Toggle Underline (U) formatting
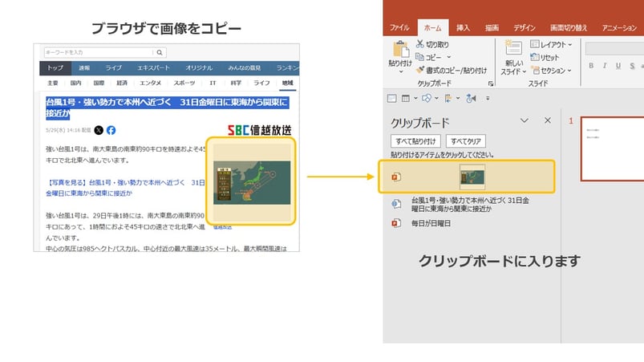 point(618,66)
